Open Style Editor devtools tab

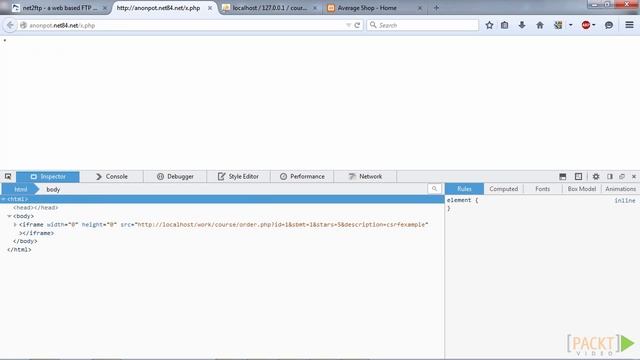click(x=238, y=176)
